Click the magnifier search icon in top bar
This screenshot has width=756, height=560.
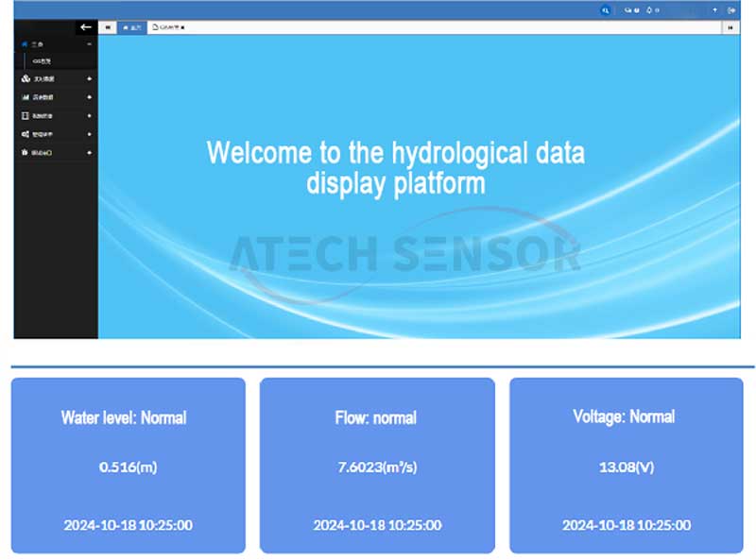(x=606, y=9)
